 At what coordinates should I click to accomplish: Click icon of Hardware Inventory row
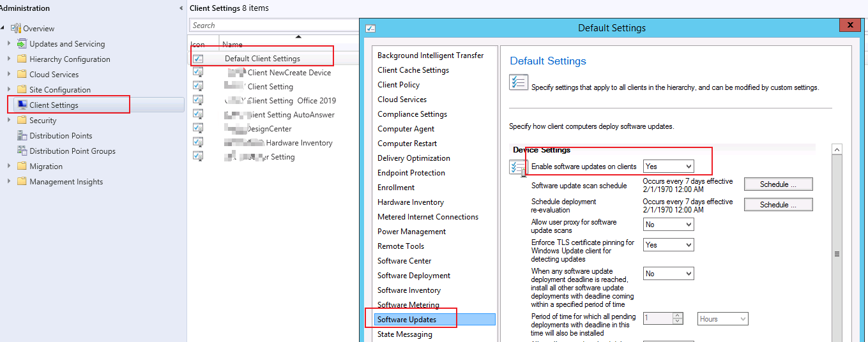click(x=198, y=142)
